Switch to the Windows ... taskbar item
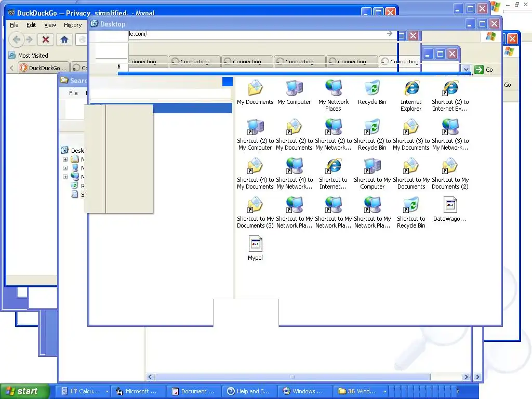The height and width of the screenshot is (399, 532). click(305, 391)
